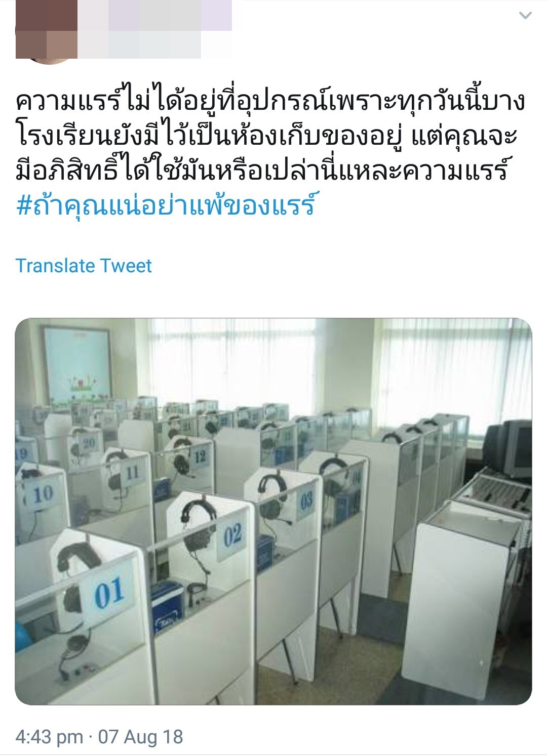This screenshot has width=547, height=756.
Task: Tap booth number 02 in photo
Action: coord(231,535)
